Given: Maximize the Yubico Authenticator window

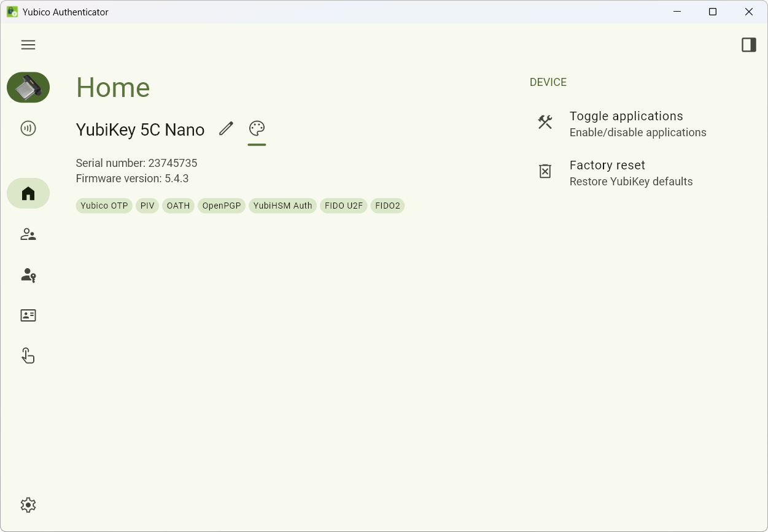Looking at the screenshot, I should (713, 12).
